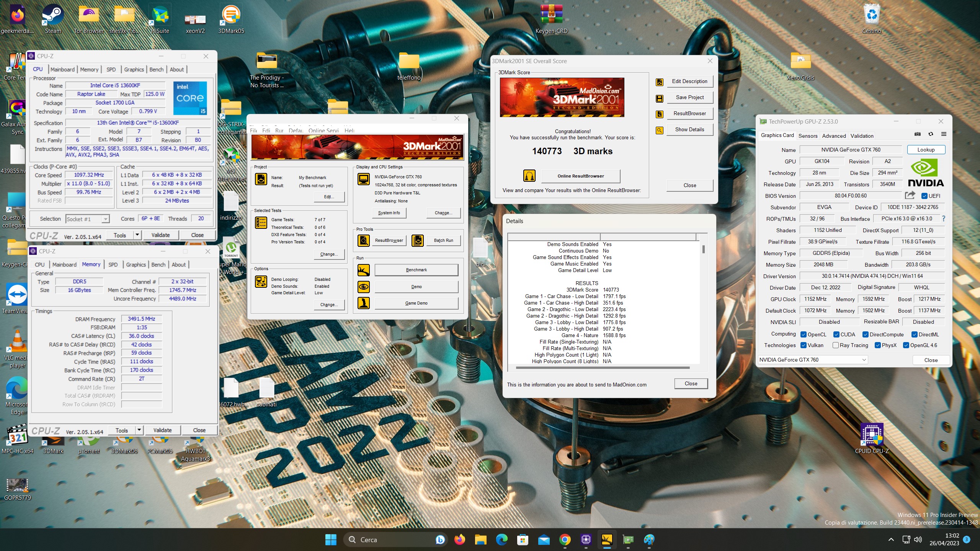The width and height of the screenshot is (980, 551).
Task: Switch to Sensors tab in GPU-Z
Action: [x=808, y=135]
